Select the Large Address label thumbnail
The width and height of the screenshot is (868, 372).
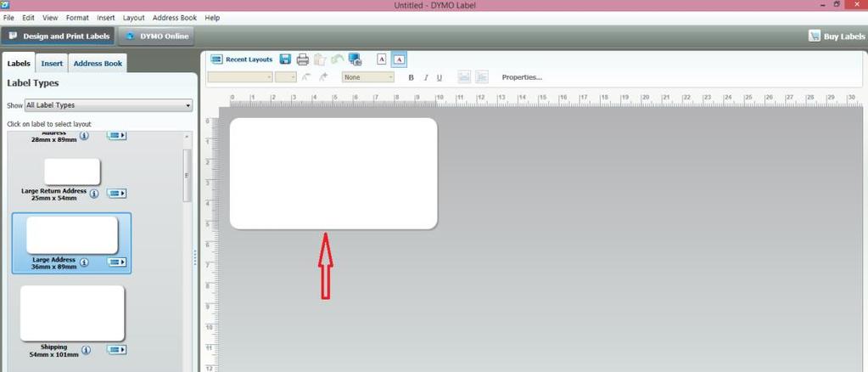[72, 235]
